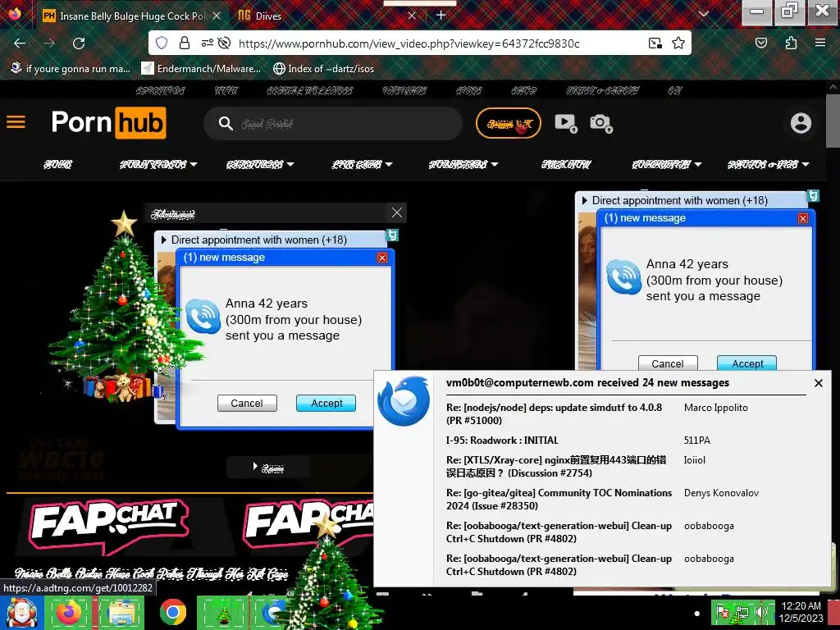The height and width of the screenshot is (630, 840).
Task: Click the orange premium button beside search
Action: (x=509, y=124)
